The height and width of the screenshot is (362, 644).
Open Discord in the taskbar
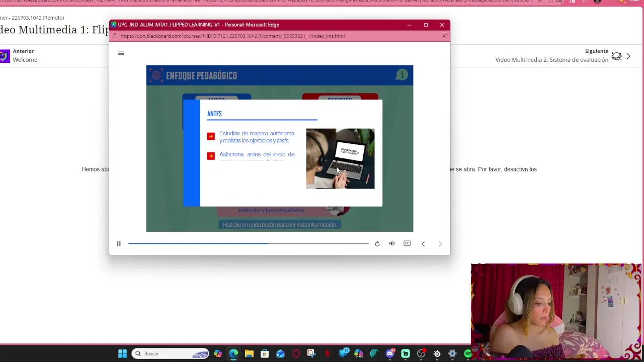(390, 353)
